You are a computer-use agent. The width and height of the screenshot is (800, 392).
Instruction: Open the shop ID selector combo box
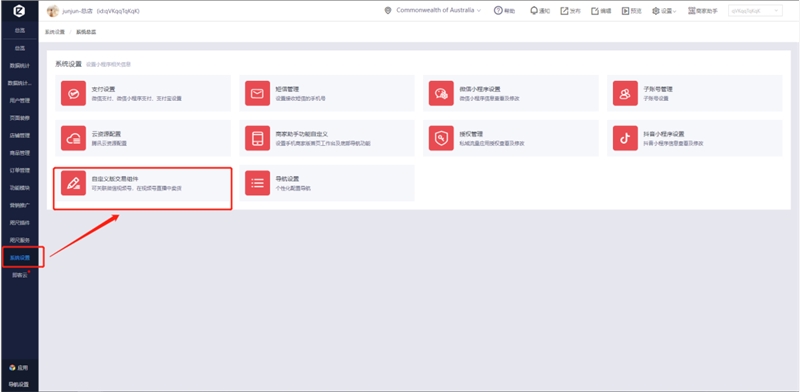coord(756,11)
